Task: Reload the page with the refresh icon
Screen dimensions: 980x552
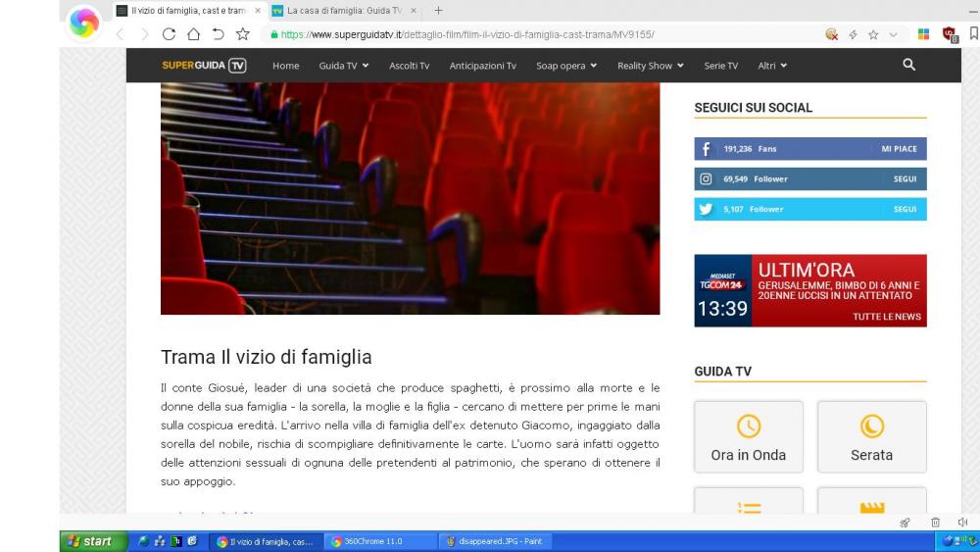Action: pos(169,34)
